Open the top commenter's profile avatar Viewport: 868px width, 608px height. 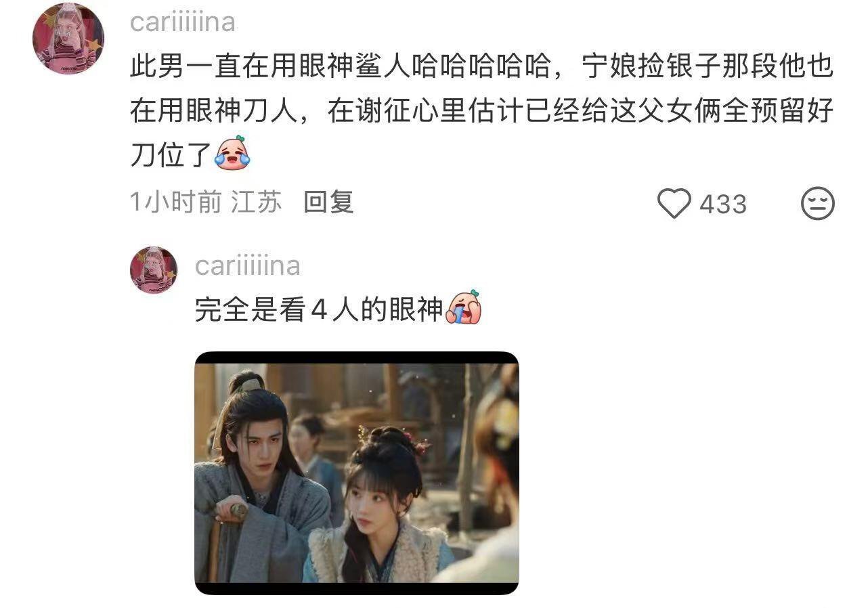[68, 38]
